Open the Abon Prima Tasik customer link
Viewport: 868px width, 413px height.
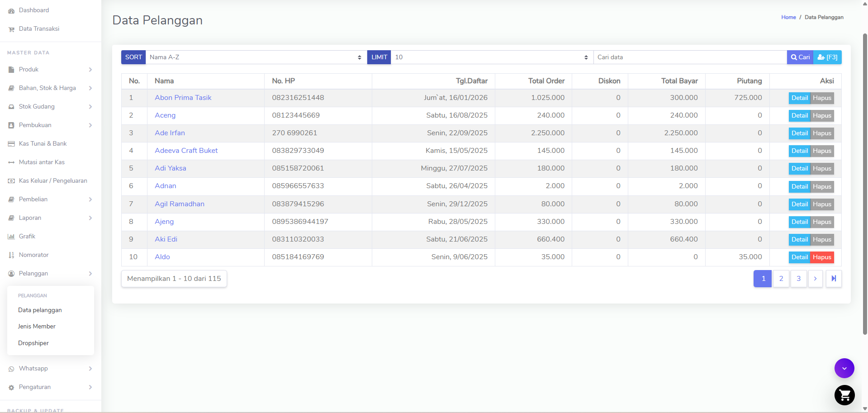[x=183, y=98]
